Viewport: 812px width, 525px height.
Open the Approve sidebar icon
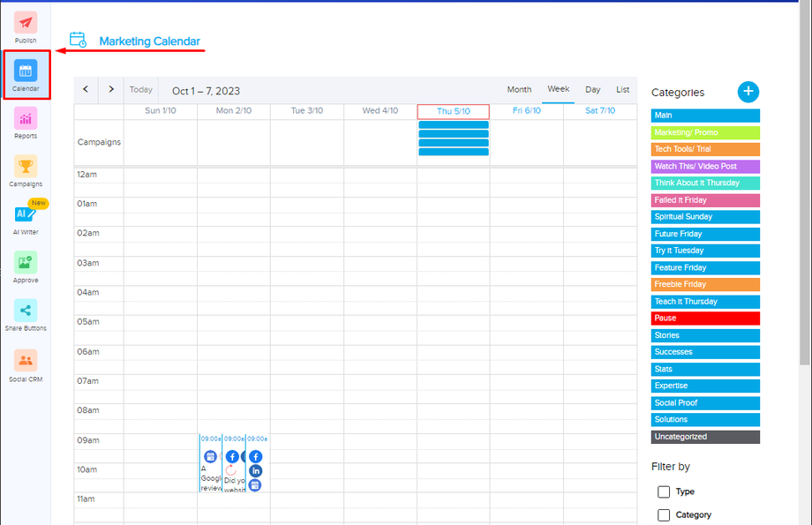[x=26, y=263]
